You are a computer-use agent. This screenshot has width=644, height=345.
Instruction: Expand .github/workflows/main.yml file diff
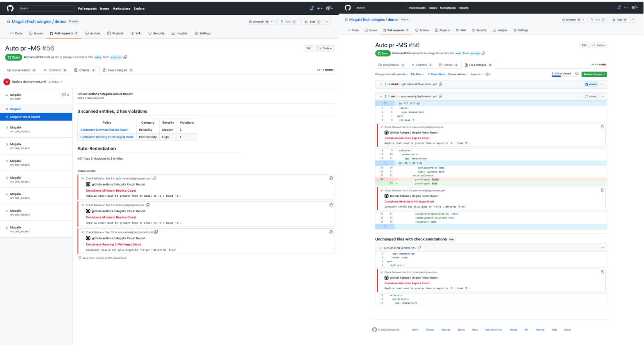coord(381,84)
